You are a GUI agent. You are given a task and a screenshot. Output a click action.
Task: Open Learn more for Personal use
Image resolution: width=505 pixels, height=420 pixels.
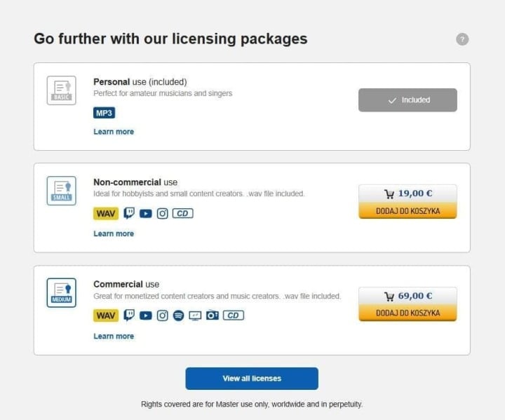[114, 132]
